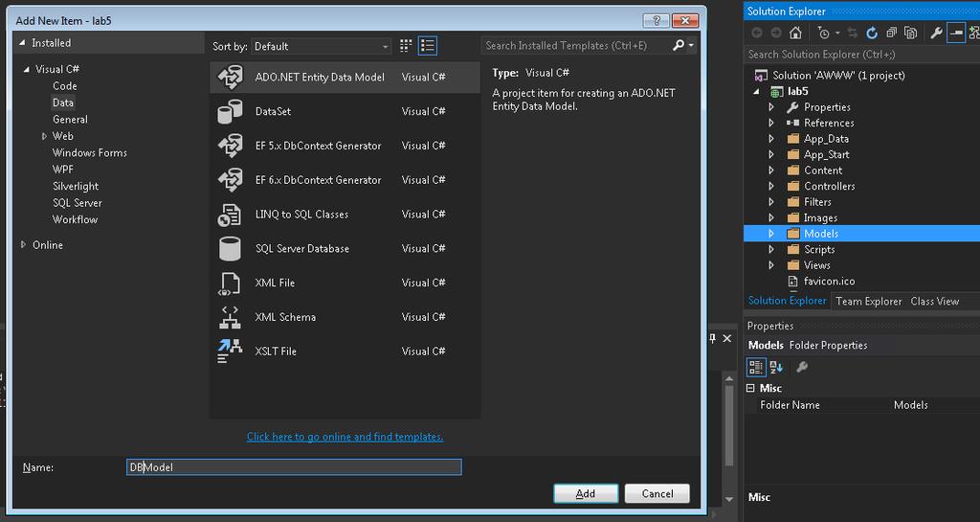This screenshot has height=522, width=980.
Task: Switch to Solution Explorer tab
Action: click(x=787, y=301)
